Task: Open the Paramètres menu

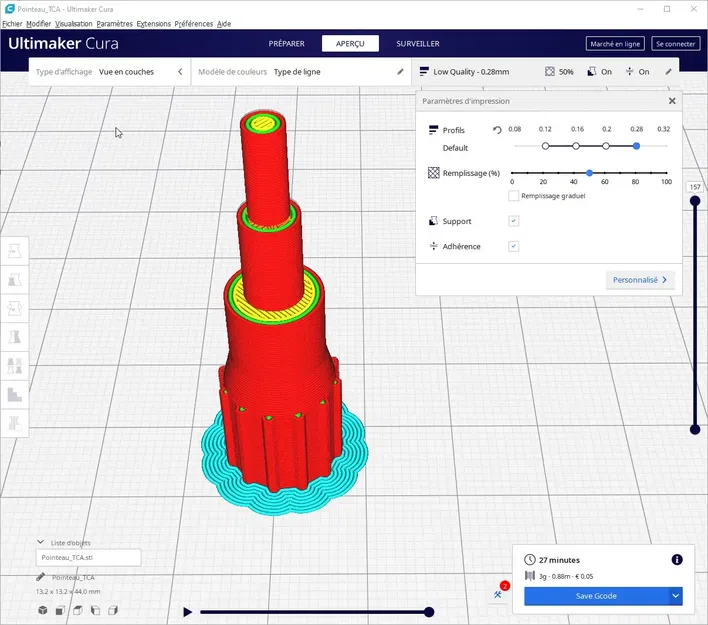Action: tap(115, 23)
